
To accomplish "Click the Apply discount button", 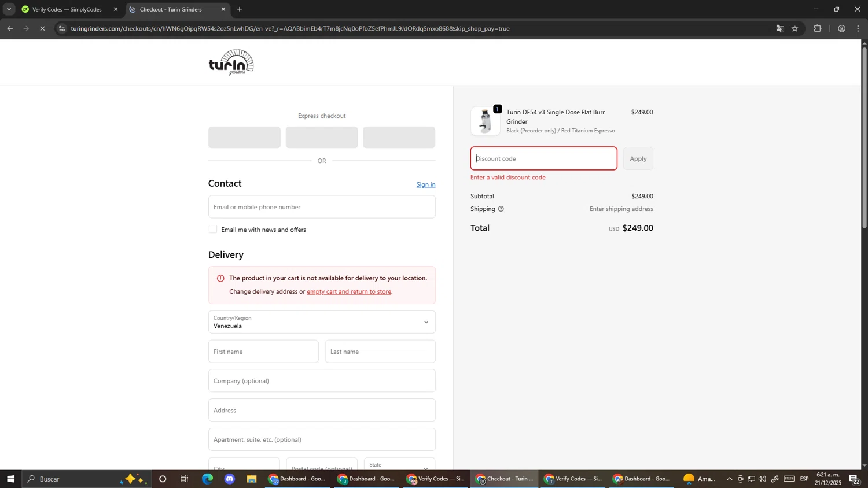I will pyautogui.click(x=638, y=158).
